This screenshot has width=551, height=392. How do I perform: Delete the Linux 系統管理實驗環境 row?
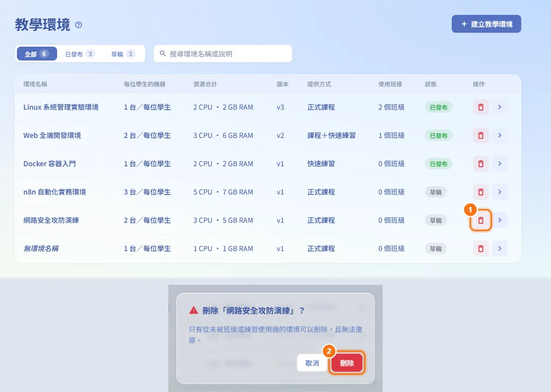pos(481,107)
